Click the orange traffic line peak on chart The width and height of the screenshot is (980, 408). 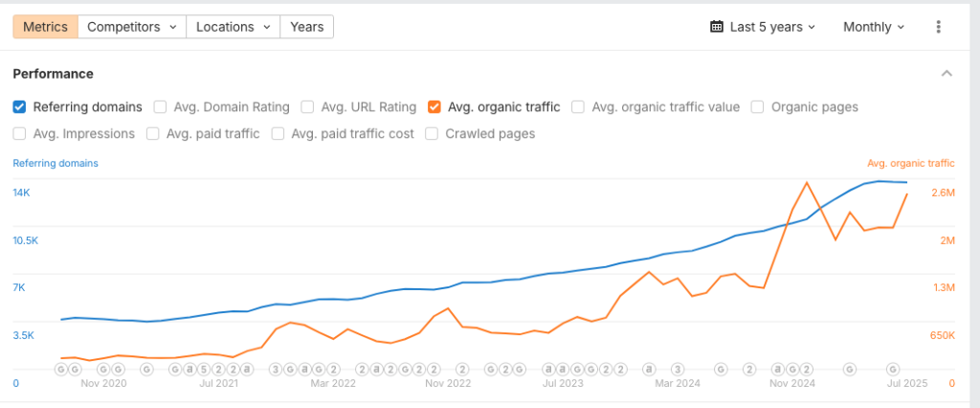tap(808, 182)
